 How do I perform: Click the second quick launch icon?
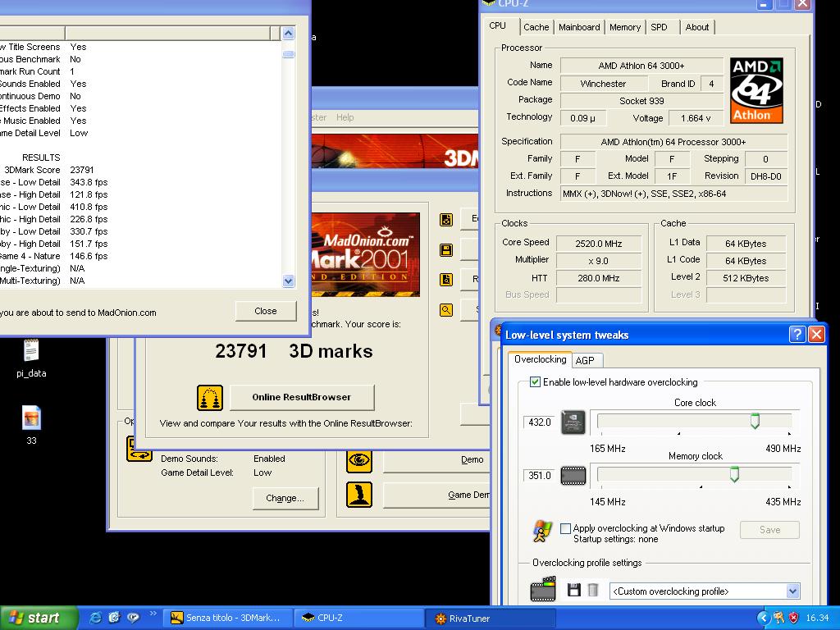[114, 618]
